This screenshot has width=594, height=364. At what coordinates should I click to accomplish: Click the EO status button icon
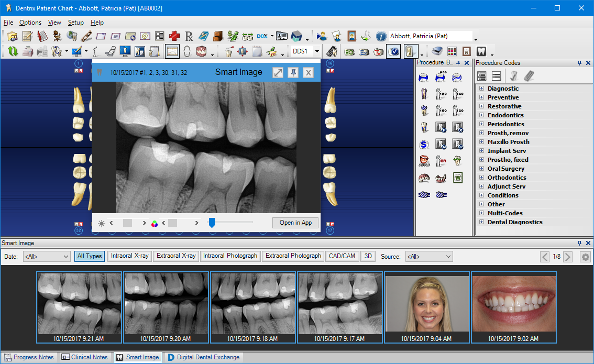coord(349,51)
